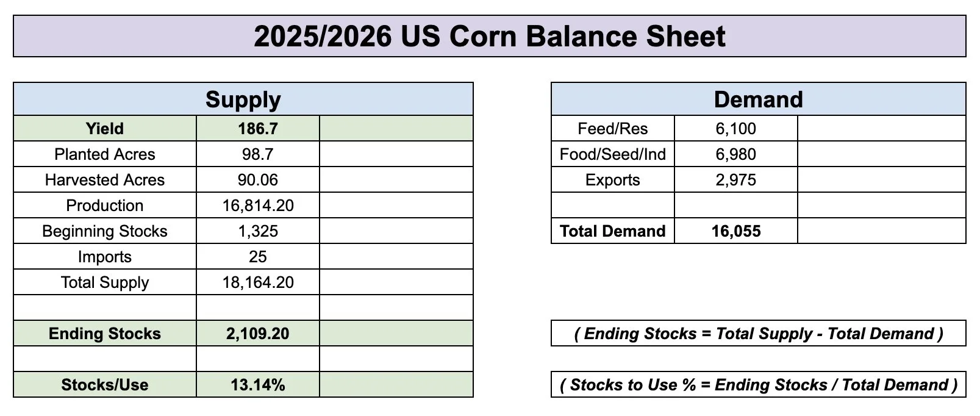Viewport: 980px width, 416px height.
Task: Select the 2025/2026 US Corn Balance Sheet title
Action: tap(490, 37)
